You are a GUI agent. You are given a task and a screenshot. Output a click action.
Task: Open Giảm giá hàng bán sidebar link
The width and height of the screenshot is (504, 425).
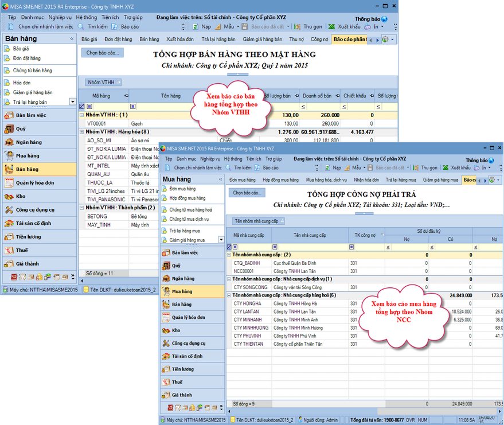[33, 92]
